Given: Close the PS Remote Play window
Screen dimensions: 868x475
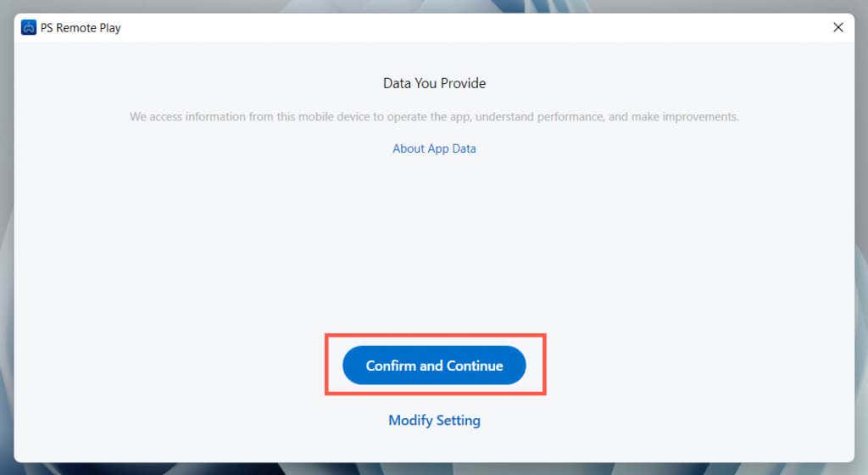Looking at the screenshot, I should (x=838, y=27).
